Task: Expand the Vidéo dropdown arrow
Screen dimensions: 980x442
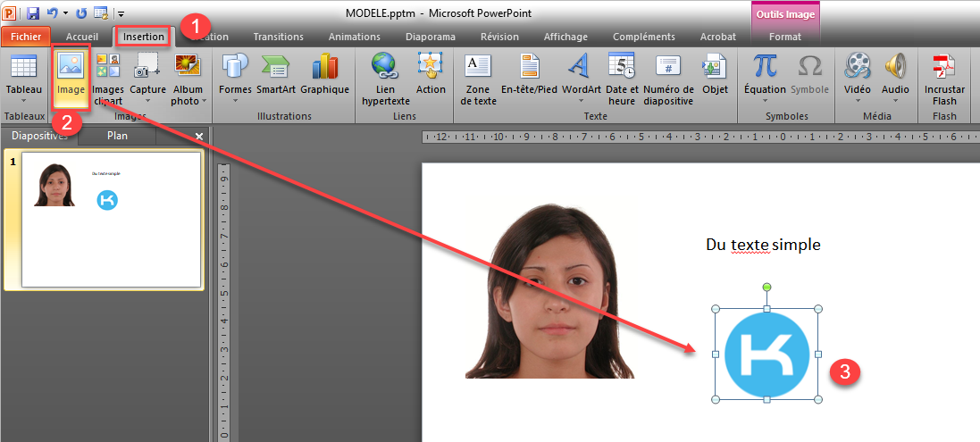Action: tap(857, 101)
